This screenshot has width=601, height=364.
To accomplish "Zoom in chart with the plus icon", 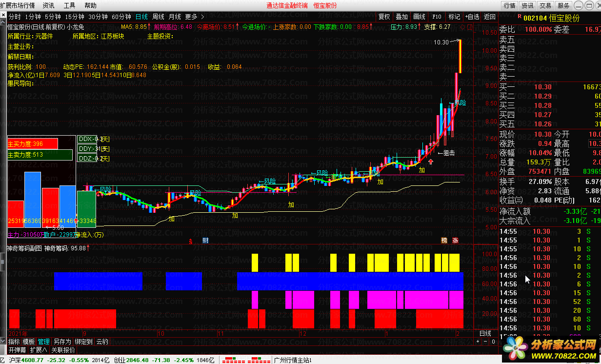I will (x=478, y=342).
